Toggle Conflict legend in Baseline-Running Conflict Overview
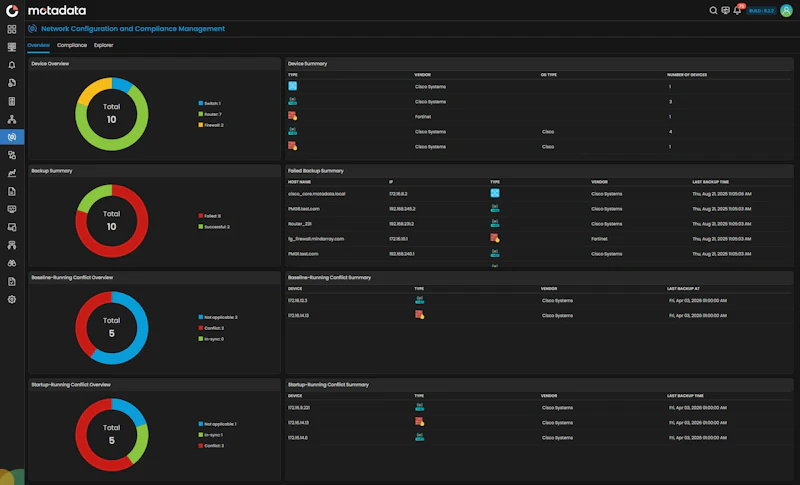 (211, 328)
